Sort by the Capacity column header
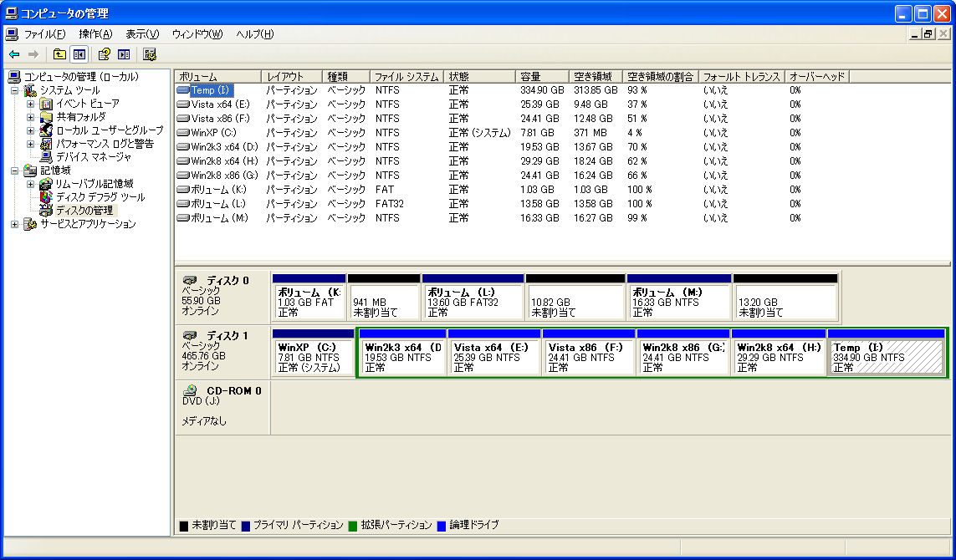This screenshot has height=560, width=956. point(542,77)
